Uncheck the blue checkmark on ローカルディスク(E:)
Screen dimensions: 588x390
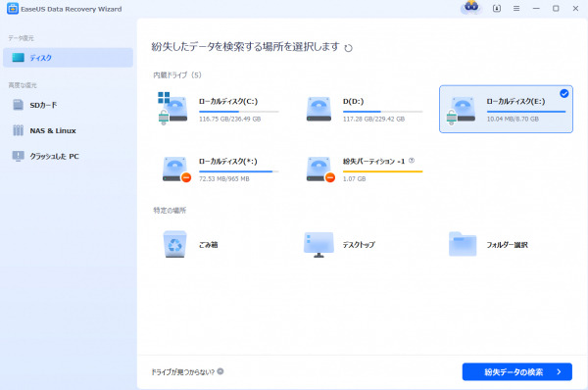564,93
